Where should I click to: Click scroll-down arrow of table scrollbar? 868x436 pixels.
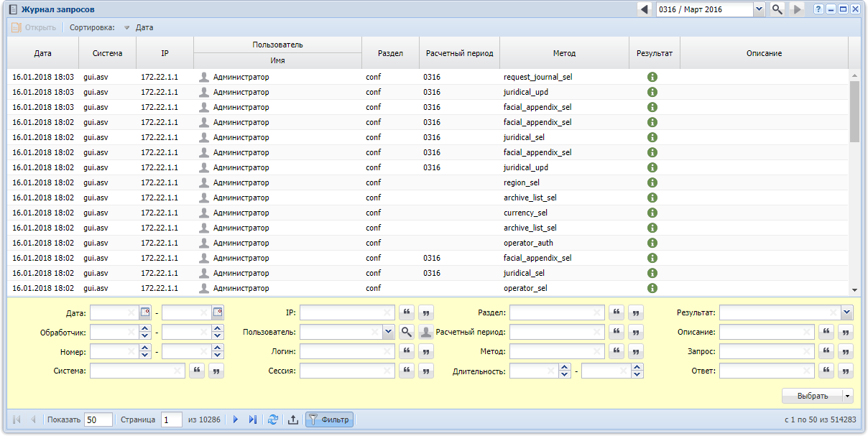854,289
